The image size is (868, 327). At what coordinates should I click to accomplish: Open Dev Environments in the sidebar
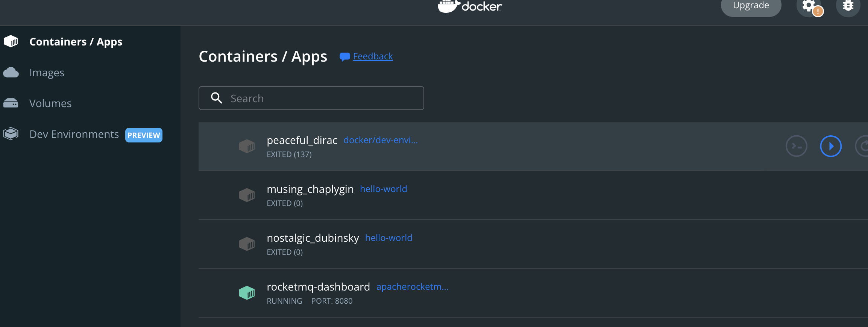click(74, 134)
